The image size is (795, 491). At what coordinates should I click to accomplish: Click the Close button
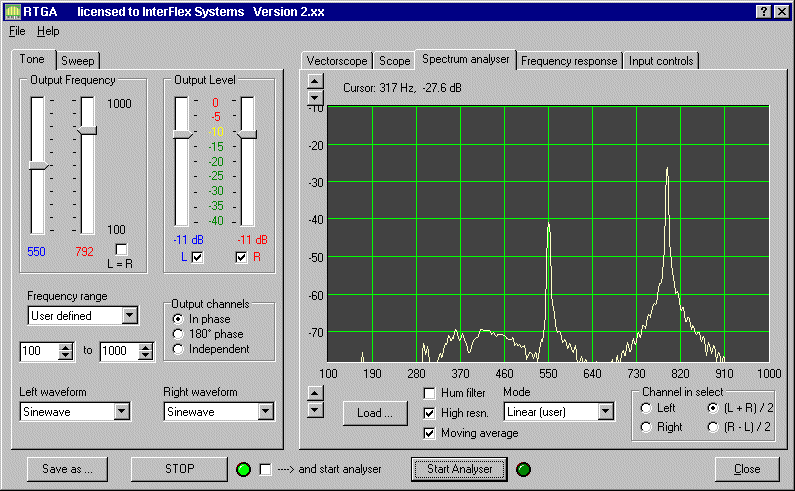pyautogui.click(x=747, y=469)
